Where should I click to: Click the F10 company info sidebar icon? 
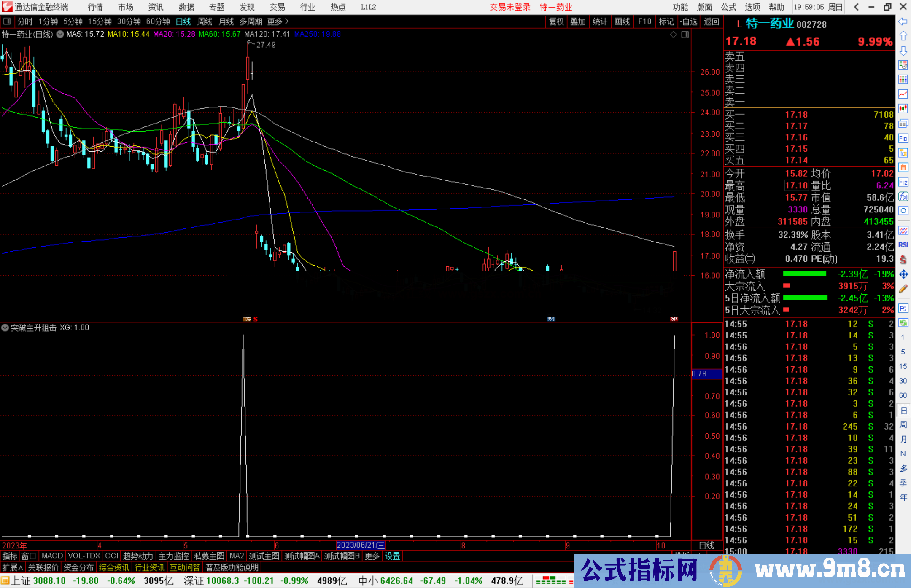tap(903, 138)
